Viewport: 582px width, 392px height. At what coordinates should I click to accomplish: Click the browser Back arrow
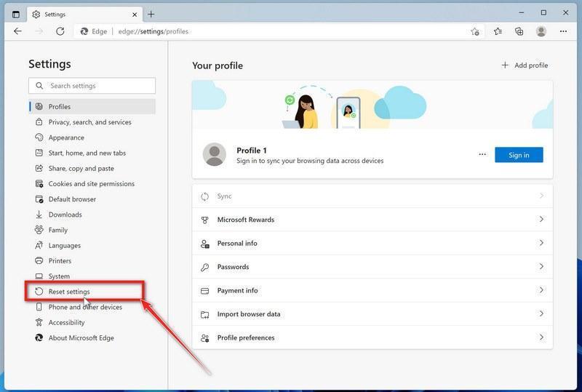[17, 31]
